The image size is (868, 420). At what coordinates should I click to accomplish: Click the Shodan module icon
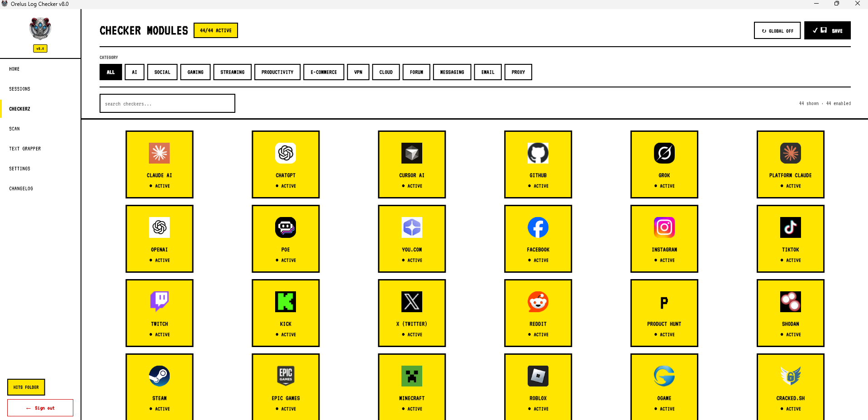point(791,302)
